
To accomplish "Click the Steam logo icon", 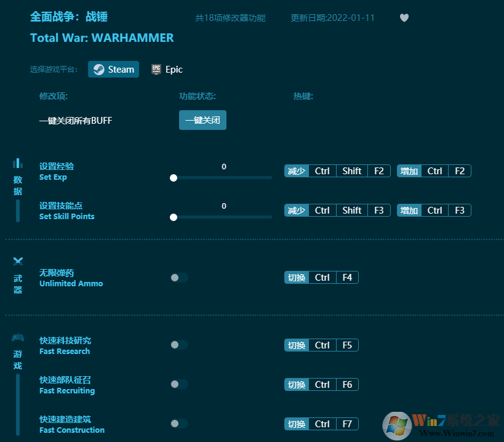I will pyautogui.click(x=98, y=70).
